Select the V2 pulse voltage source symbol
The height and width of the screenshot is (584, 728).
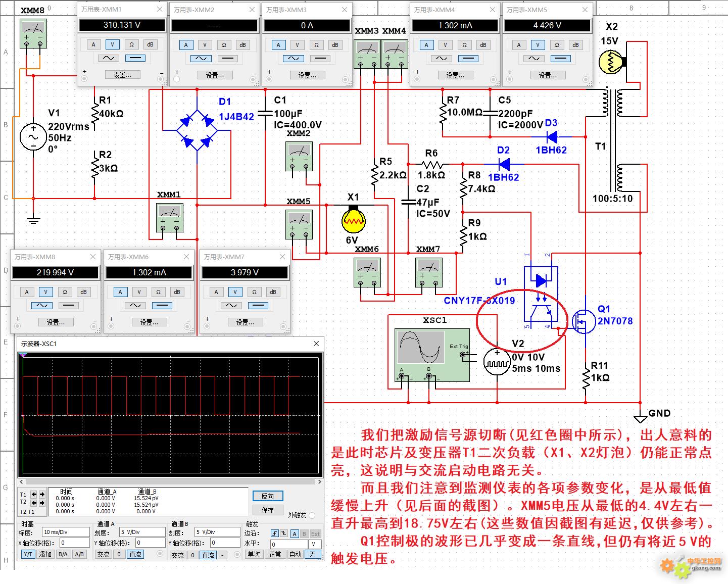tap(497, 363)
